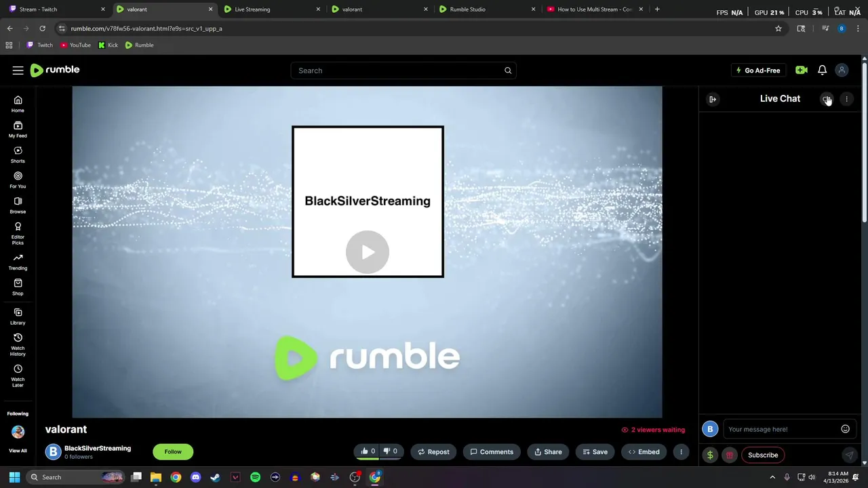Click the Follow button
The image size is (868, 488).
pyautogui.click(x=173, y=451)
